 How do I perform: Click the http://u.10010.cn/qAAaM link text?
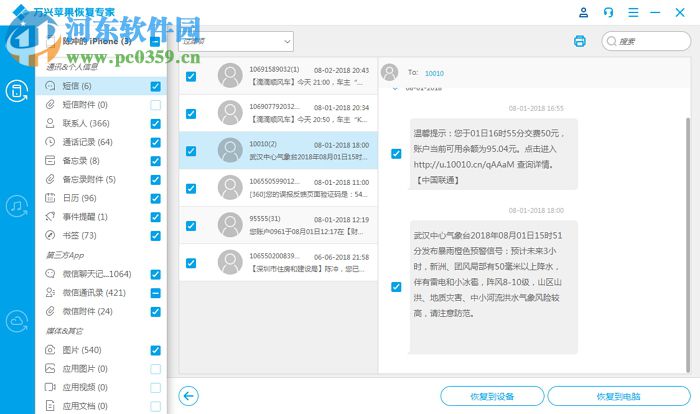464,164
